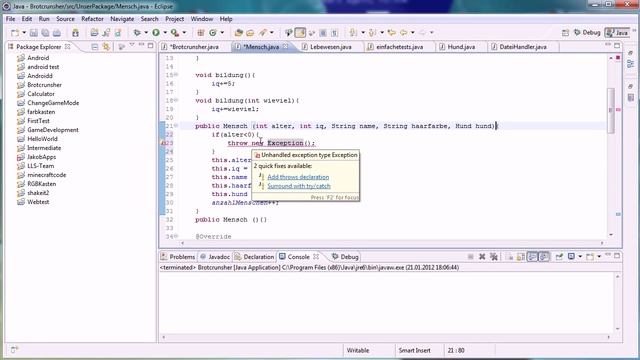The height and width of the screenshot is (360, 640).
Task: Open the Window menu
Action: click(202, 19)
